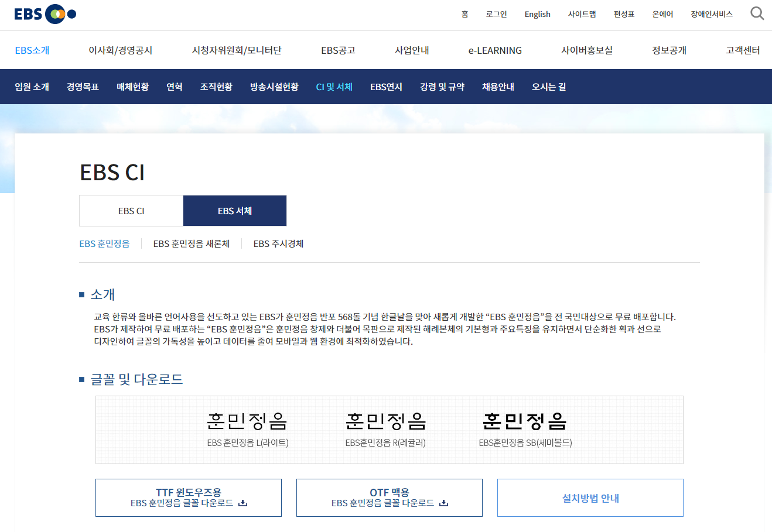Open the 정보공개 menu
Screen dimensions: 772x532
pyautogui.click(x=667, y=50)
